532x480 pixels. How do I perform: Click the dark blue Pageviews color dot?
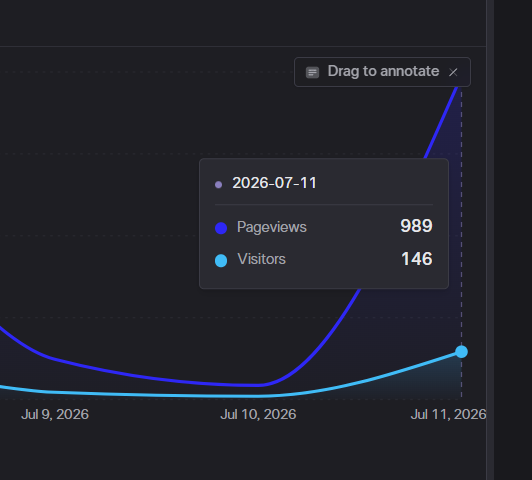pos(221,228)
